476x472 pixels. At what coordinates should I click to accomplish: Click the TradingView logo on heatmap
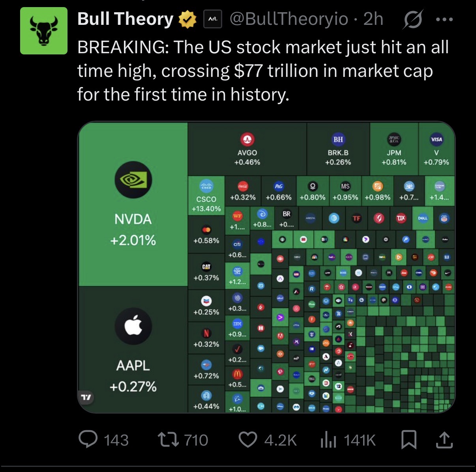pyautogui.click(x=86, y=397)
